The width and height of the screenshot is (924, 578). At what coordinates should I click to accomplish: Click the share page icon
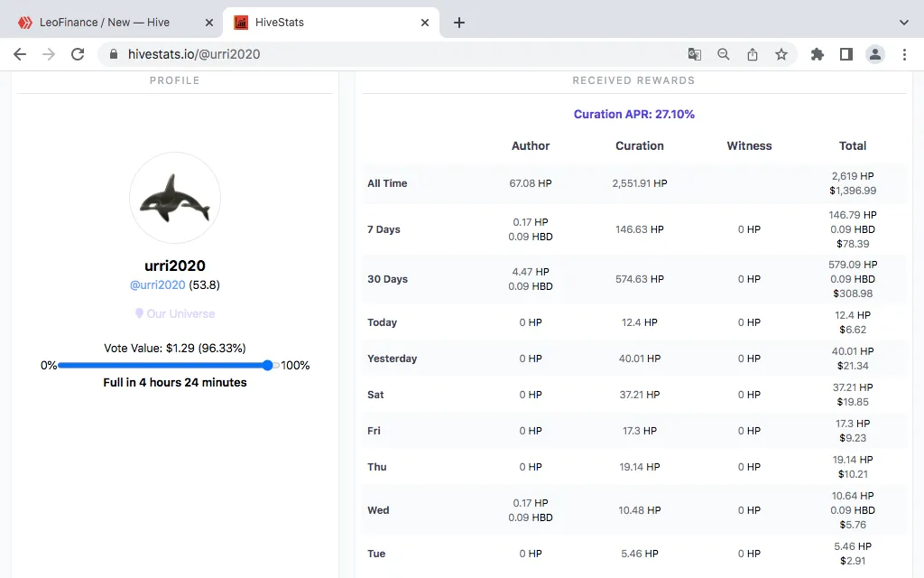[753, 54]
